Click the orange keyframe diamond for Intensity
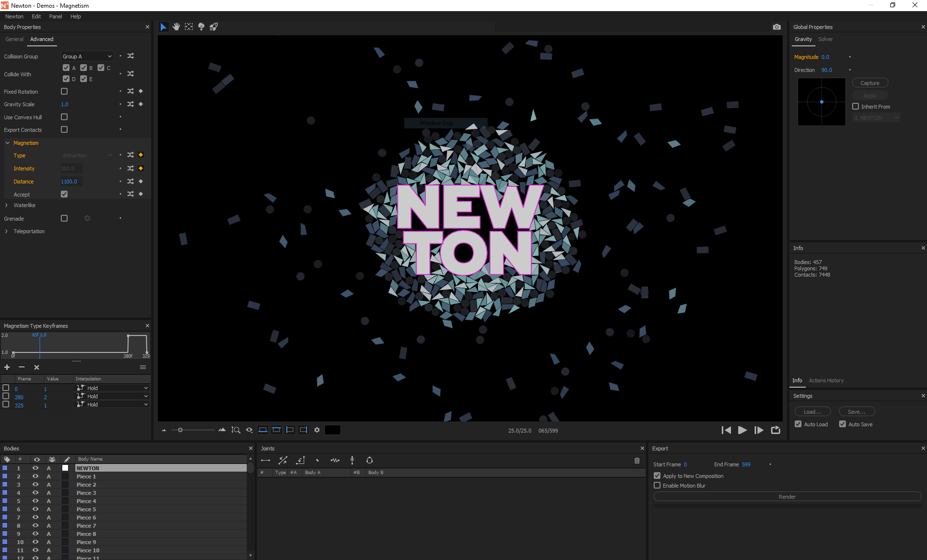 pos(141,168)
